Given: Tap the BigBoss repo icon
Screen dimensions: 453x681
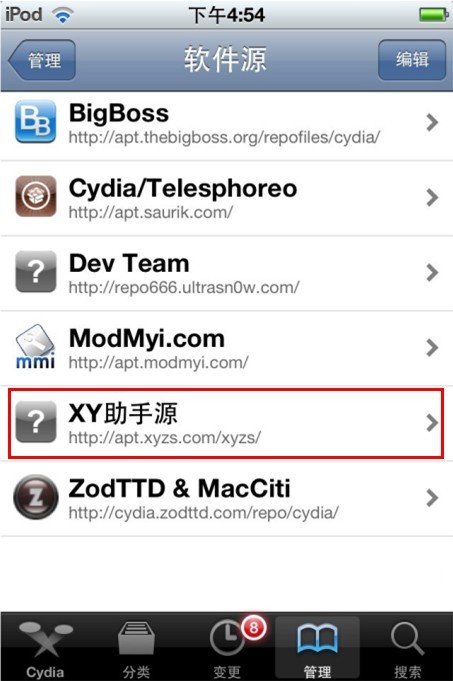Looking at the screenshot, I should [36, 122].
